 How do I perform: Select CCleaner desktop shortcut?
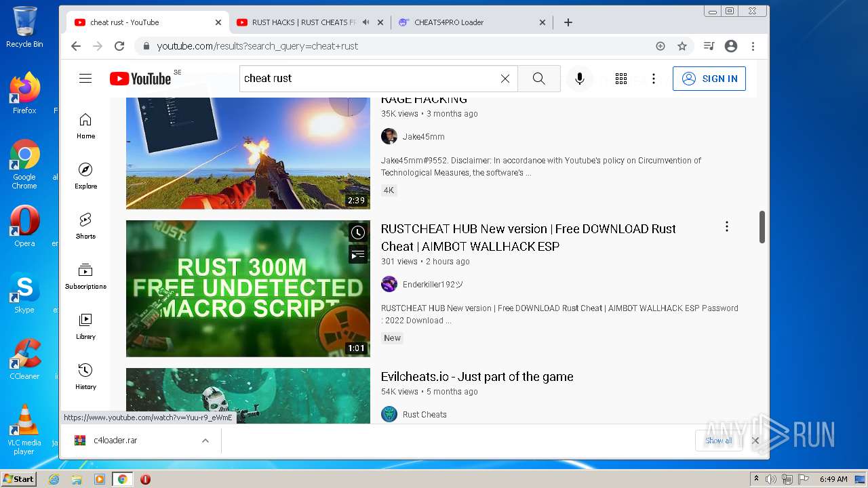[x=24, y=360]
